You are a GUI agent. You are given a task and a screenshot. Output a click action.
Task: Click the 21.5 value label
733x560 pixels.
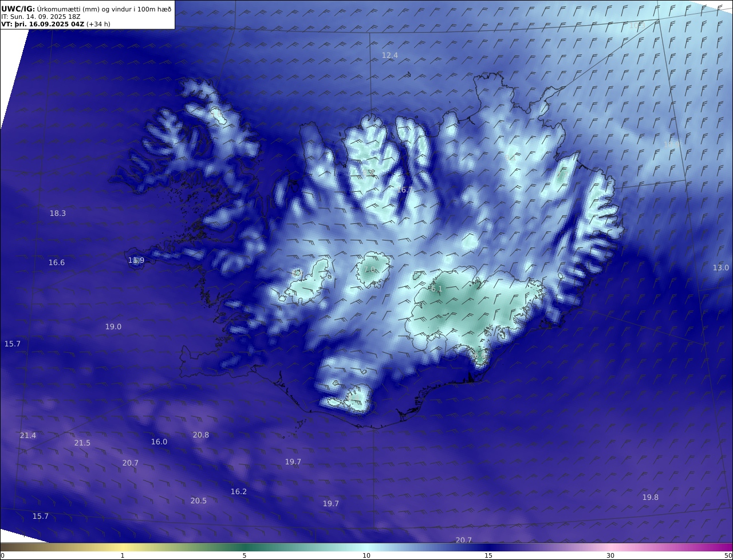(82, 443)
